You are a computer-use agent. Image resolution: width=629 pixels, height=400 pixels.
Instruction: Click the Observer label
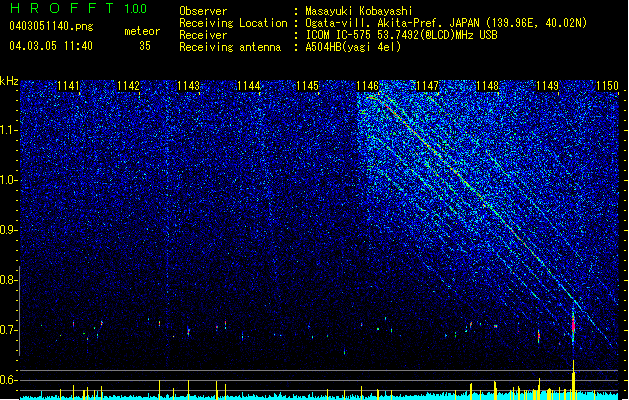tap(203, 11)
